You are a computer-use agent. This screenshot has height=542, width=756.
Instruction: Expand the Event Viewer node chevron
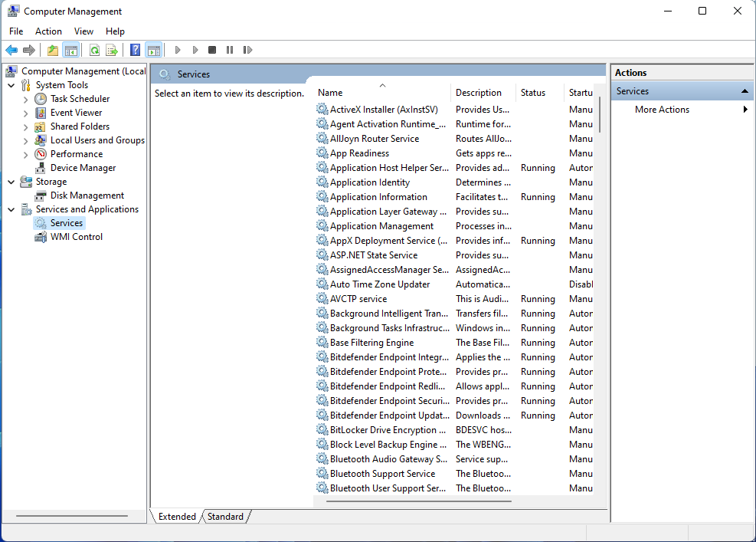click(x=25, y=113)
